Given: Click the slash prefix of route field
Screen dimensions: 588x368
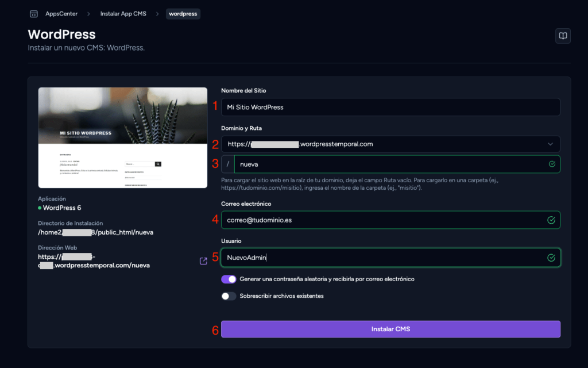Looking at the screenshot, I should click(227, 164).
